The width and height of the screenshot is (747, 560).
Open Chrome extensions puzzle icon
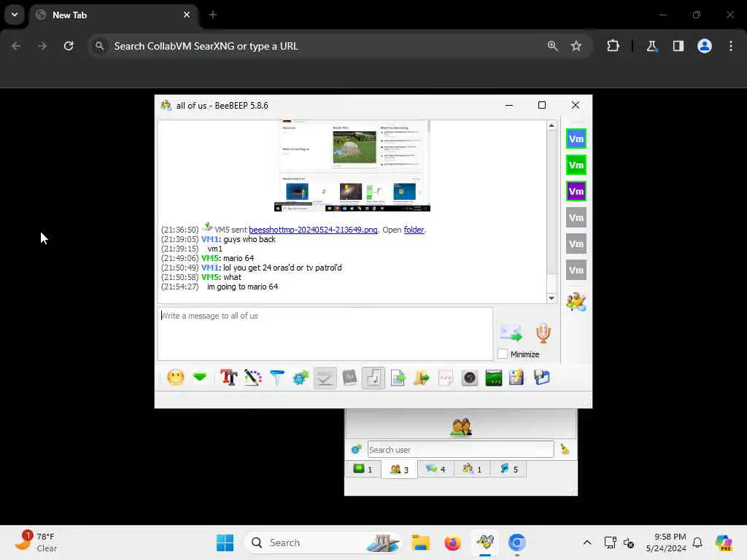[x=613, y=46]
